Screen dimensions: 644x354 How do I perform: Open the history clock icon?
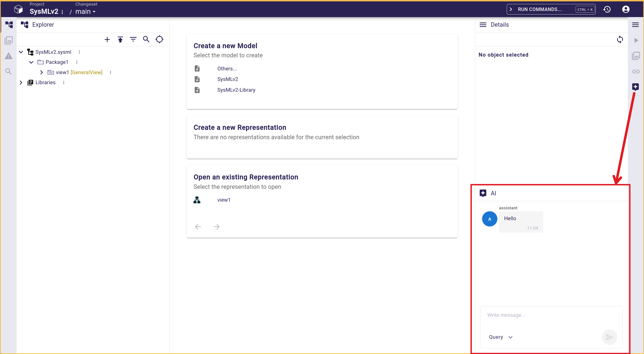click(607, 9)
